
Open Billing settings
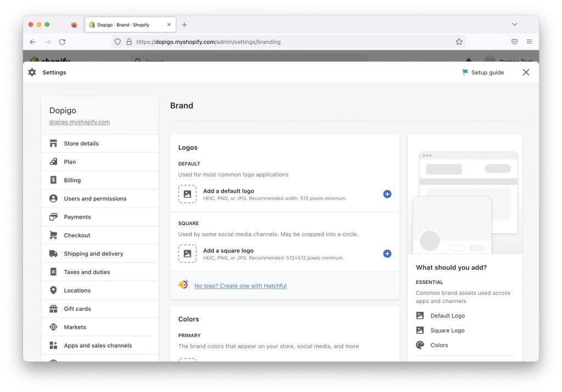(x=100, y=180)
